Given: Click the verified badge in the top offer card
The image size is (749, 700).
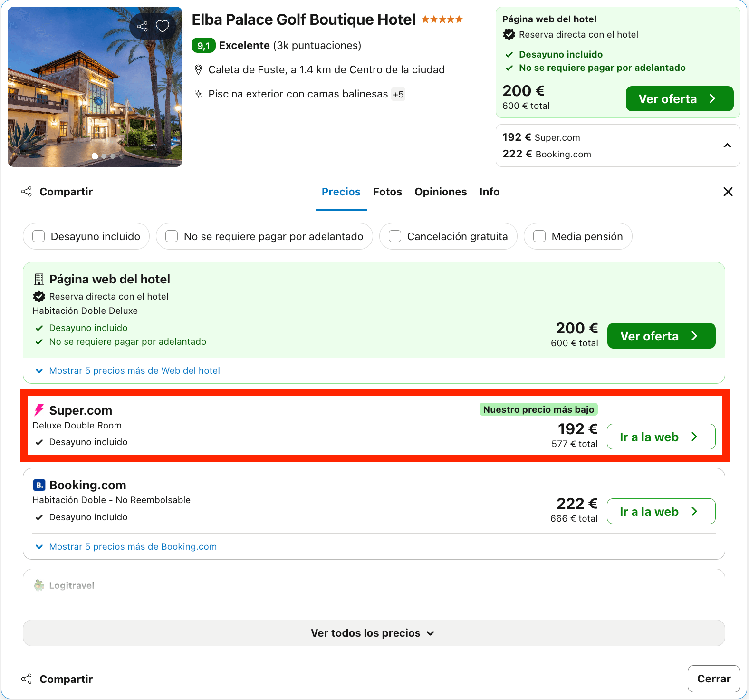Looking at the screenshot, I should (509, 34).
